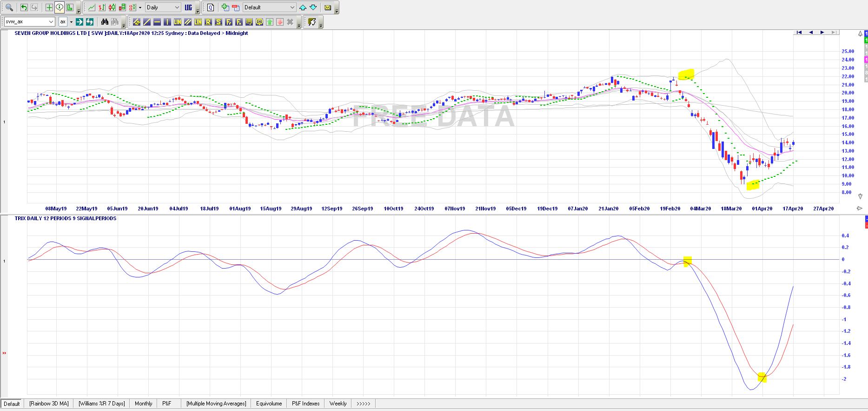Image resolution: width=868 pixels, height=411 pixels.
Task: Click the cyan up arrow button
Action: click(x=303, y=7)
